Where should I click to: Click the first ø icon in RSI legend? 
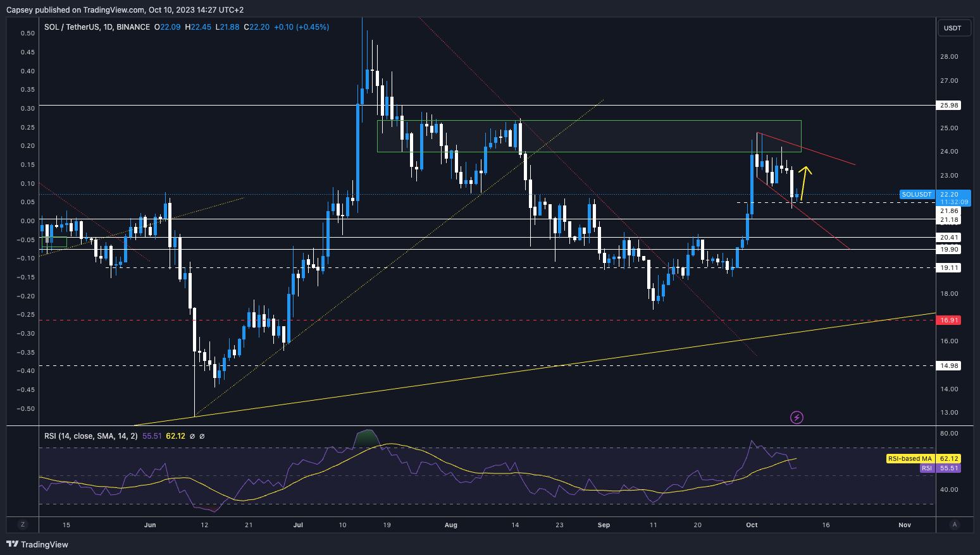click(x=192, y=436)
